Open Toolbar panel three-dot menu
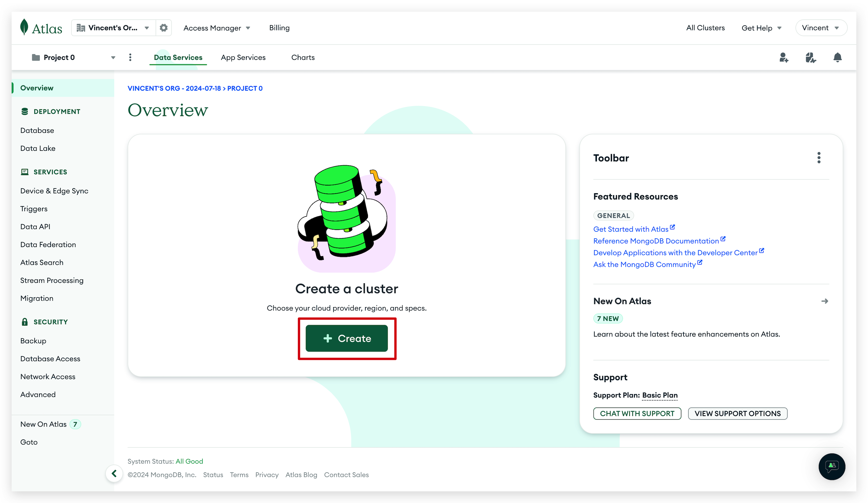The width and height of the screenshot is (868, 503). 819,158
